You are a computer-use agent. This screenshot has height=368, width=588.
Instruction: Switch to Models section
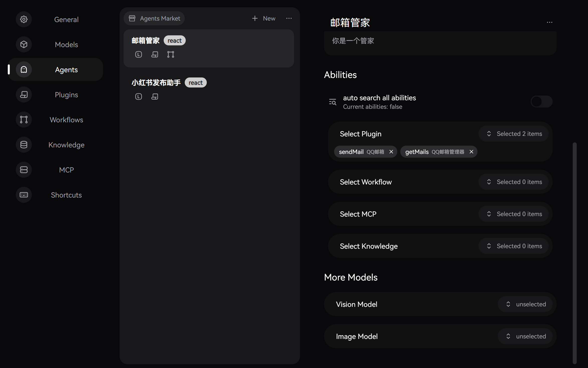click(x=66, y=44)
